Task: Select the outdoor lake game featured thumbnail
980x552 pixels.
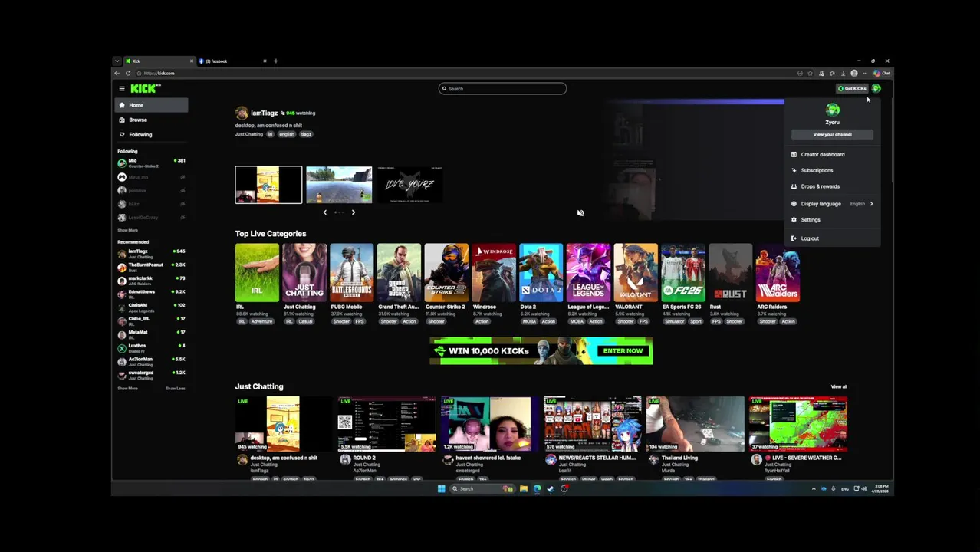Action: pyautogui.click(x=339, y=185)
